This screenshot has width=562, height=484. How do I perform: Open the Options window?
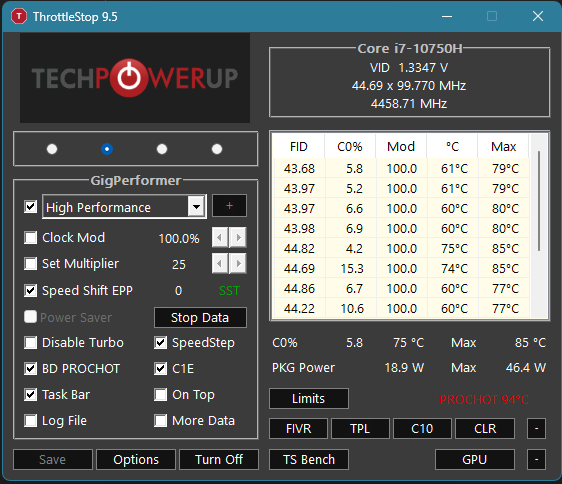tap(136, 460)
